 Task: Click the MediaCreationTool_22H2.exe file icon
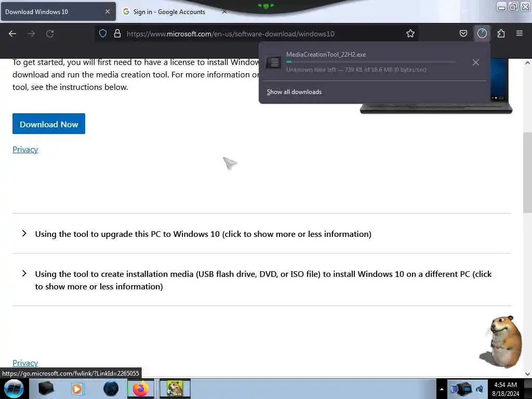[273, 62]
